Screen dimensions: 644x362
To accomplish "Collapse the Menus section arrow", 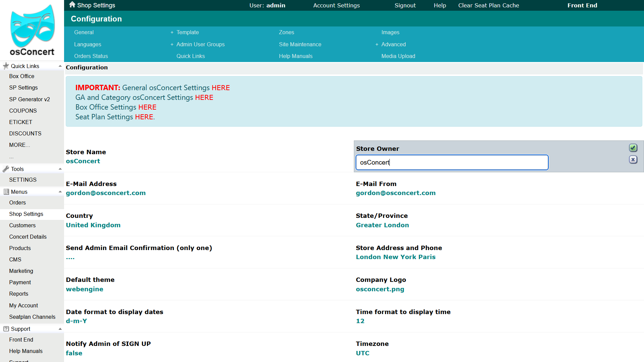I will pyautogui.click(x=60, y=192).
